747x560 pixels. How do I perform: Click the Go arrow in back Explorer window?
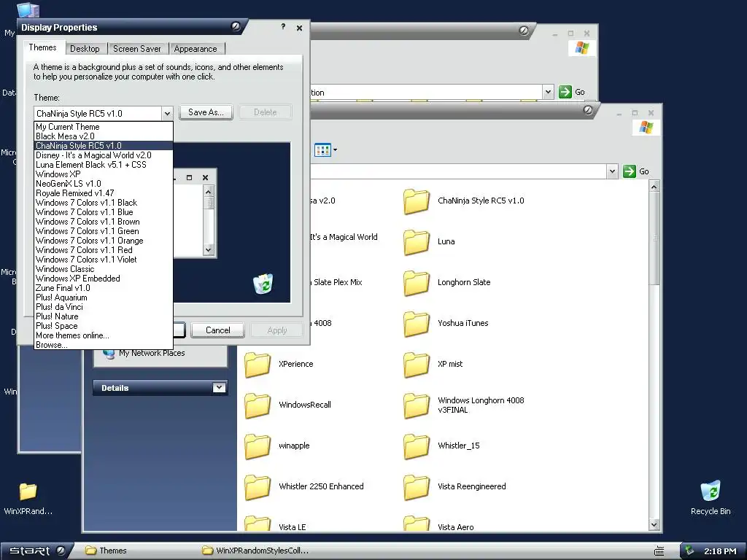point(565,92)
